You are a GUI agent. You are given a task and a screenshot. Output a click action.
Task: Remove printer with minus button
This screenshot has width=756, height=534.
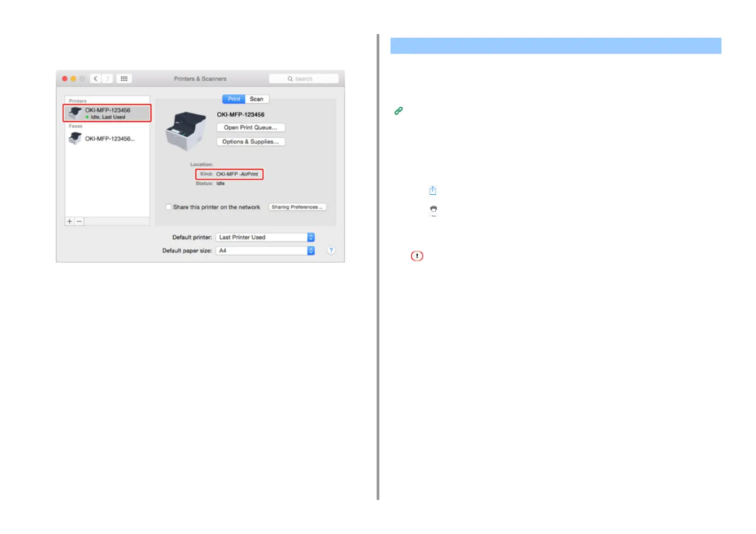pos(79,221)
